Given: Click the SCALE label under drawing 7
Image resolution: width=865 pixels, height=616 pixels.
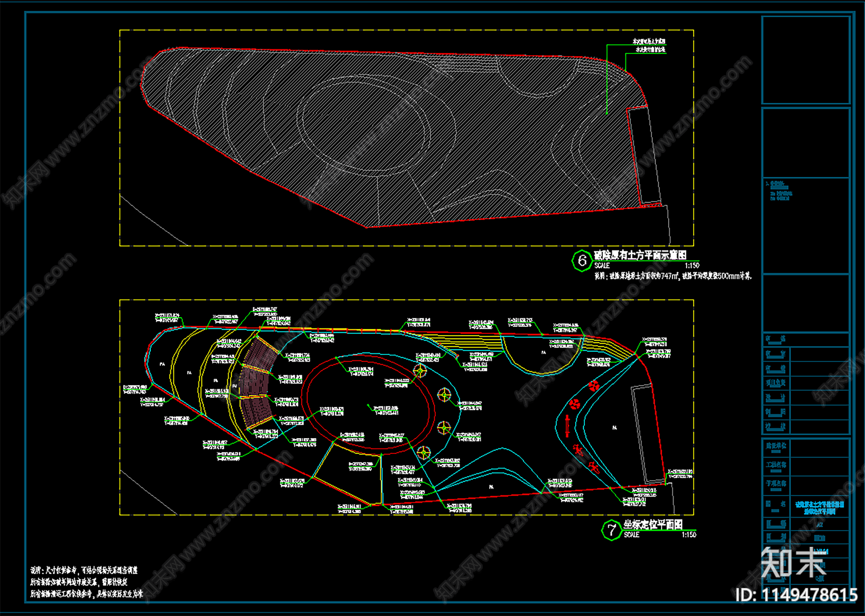Looking at the screenshot, I should (631, 535).
